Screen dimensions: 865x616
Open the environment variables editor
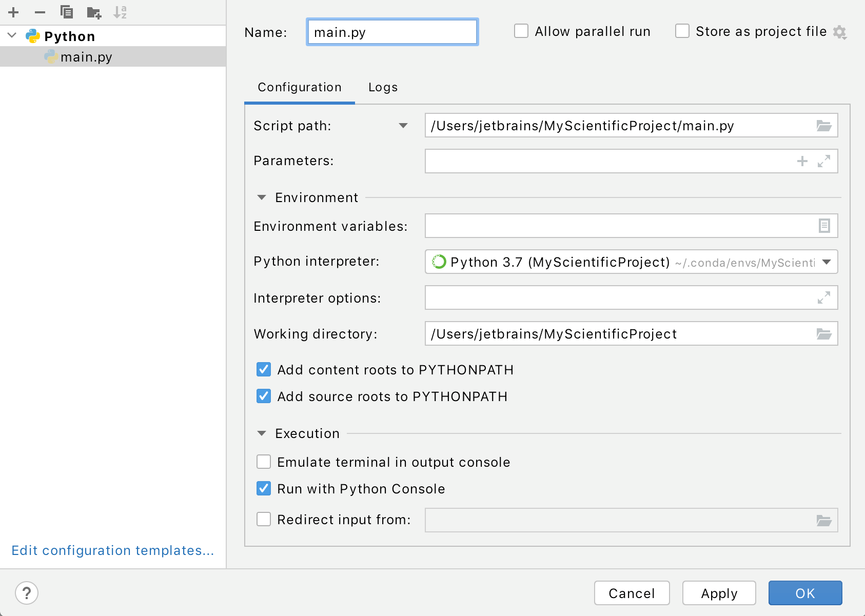[x=824, y=226]
